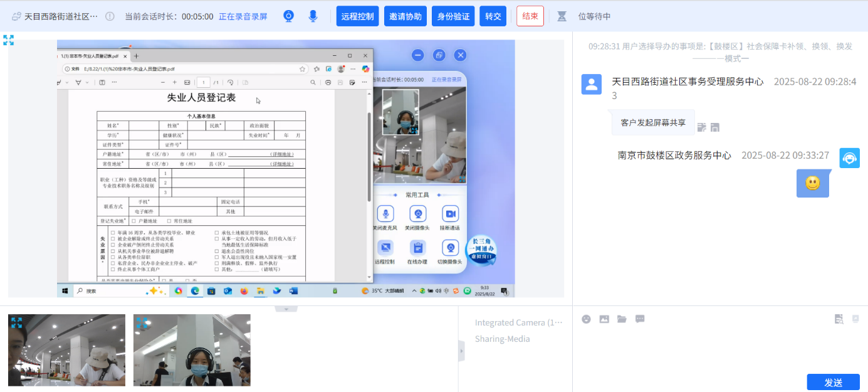Image resolution: width=868 pixels, height=392 pixels.
Task: Click the 远程控制 button in top toolbar
Action: tap(358, 16)
